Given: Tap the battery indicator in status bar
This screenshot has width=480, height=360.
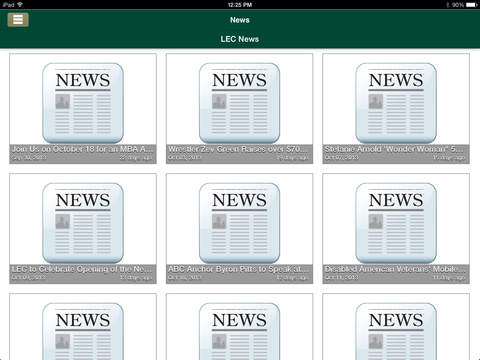Looking at the screenshot, I should [x=471, y=5].
